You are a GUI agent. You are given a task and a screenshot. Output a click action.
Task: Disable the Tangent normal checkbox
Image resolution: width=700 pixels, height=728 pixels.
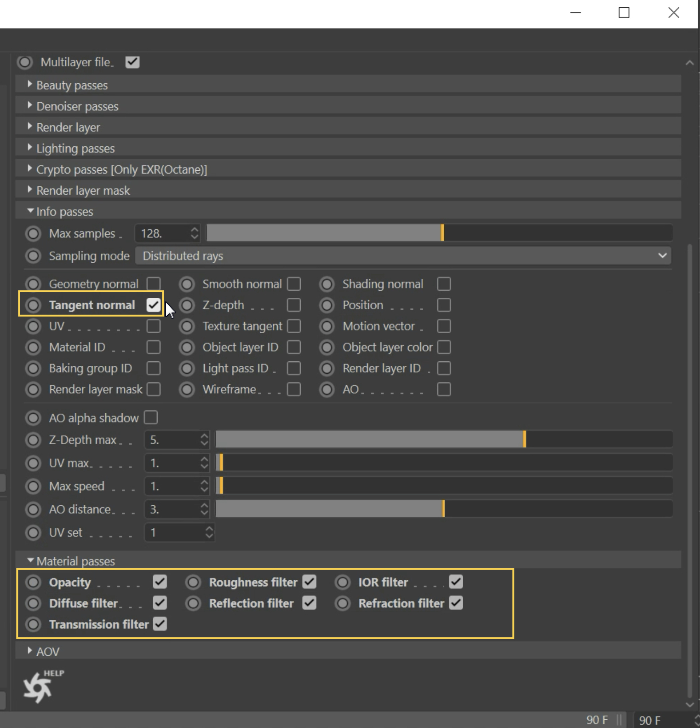click(x=154, y=305)
